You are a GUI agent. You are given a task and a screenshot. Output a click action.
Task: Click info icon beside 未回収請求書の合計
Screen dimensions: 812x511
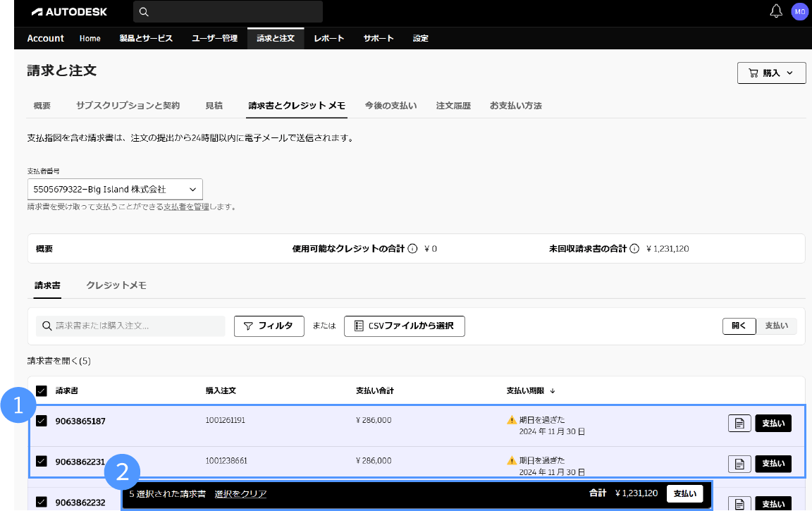pos(634,249)
